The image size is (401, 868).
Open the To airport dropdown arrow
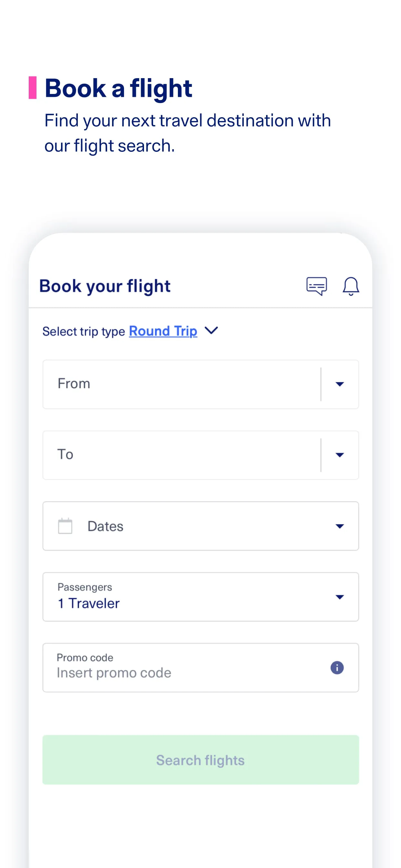(x=340, y=455)
